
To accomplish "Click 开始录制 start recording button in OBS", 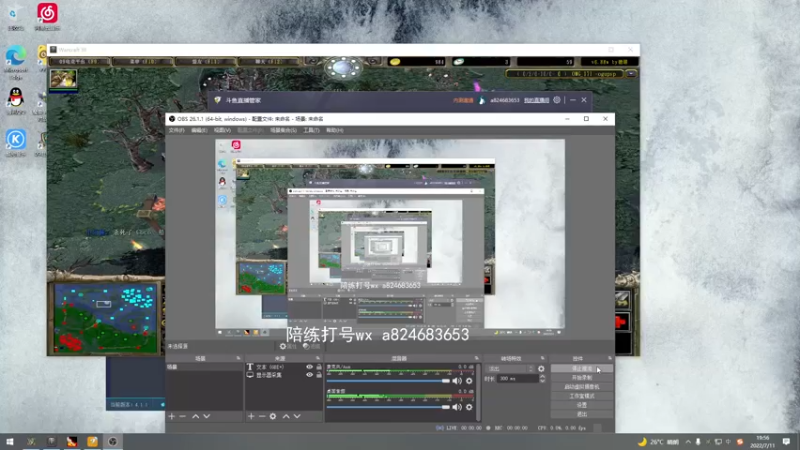I will pos(582,378).
